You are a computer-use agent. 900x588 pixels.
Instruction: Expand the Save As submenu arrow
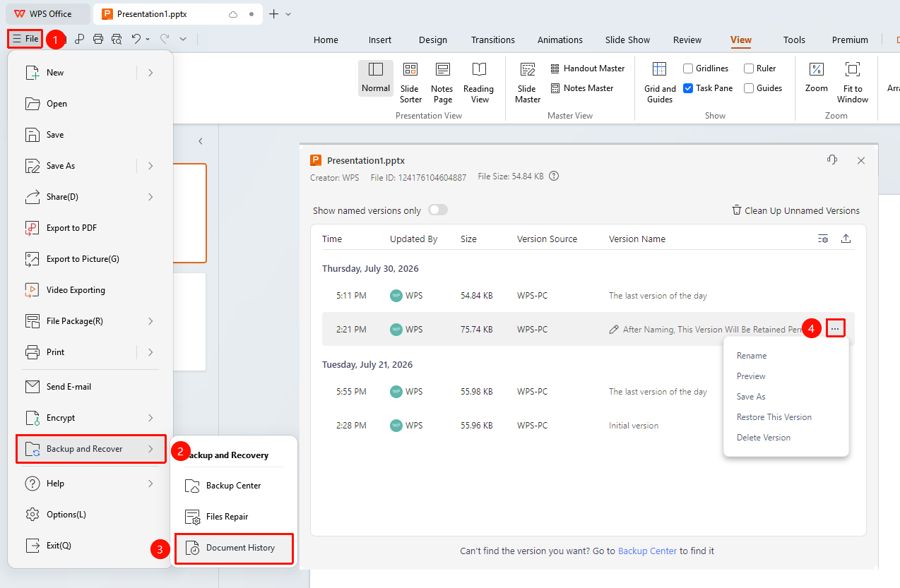point(150,166)
